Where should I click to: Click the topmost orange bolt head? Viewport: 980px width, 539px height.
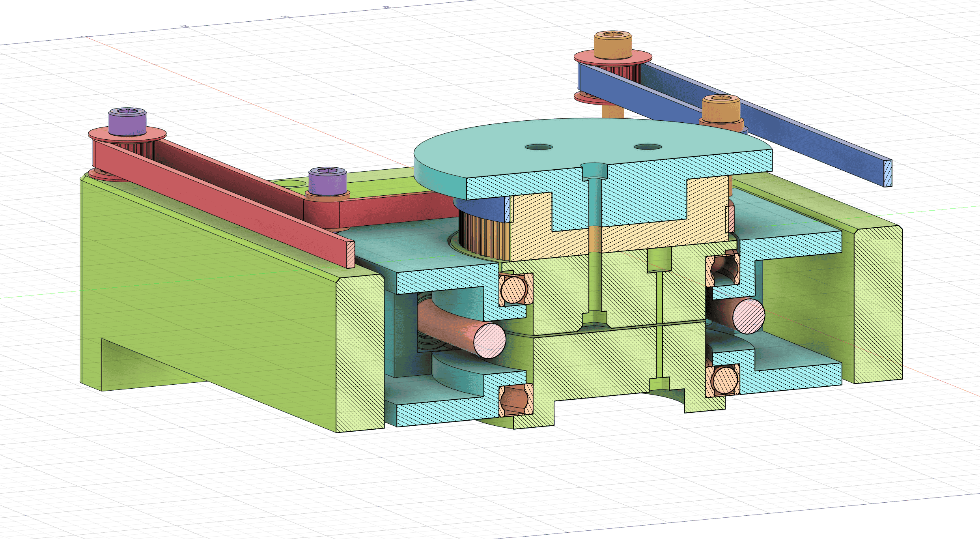613,45
